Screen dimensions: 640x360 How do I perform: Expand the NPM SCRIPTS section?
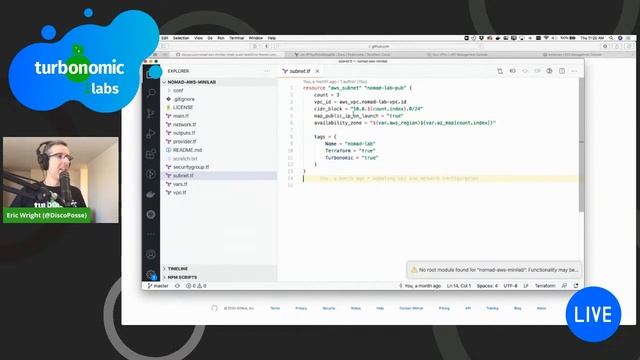click(x=218, y=277)
